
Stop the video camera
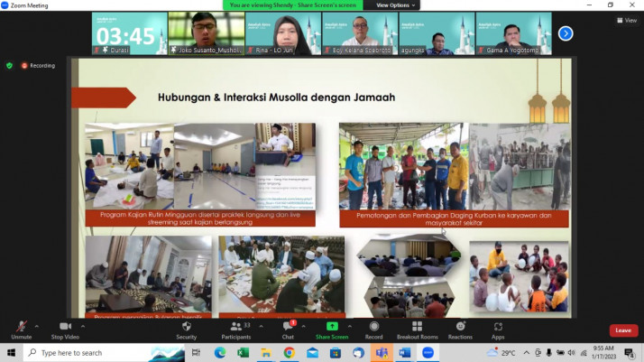click(65, 328)
